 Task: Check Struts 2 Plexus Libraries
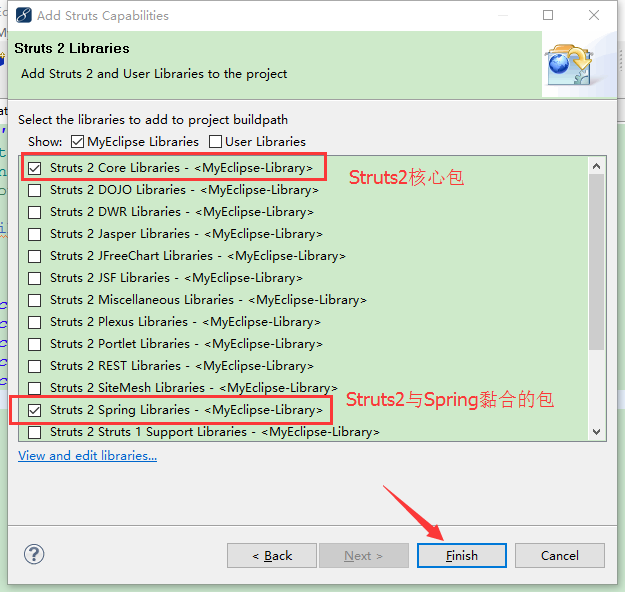[35, 322]
